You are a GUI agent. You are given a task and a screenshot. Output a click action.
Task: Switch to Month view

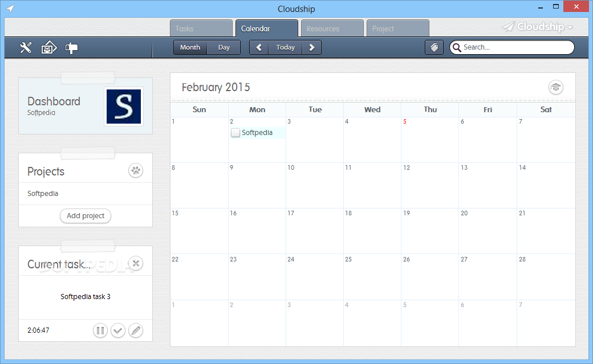[x=190, y=47]
